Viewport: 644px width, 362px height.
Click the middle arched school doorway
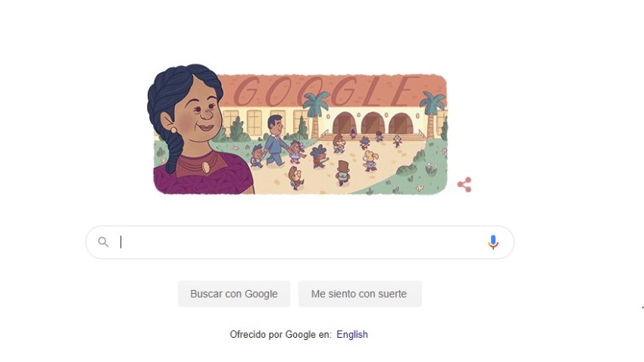click(x=373, y=123)
